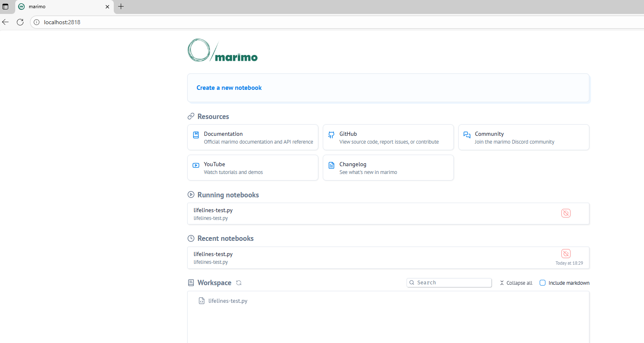644x343 pixels.
Task: Collapse all workspace folders
Action: pos(516,283)
